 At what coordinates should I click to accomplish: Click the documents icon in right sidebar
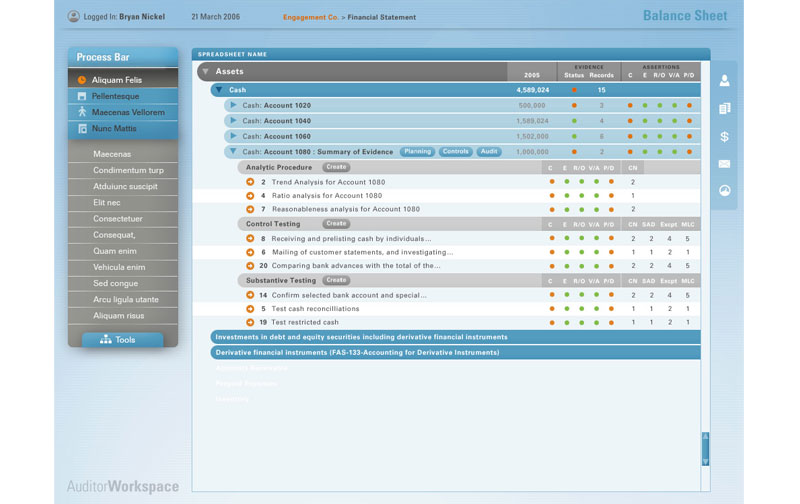click(724, 108)
